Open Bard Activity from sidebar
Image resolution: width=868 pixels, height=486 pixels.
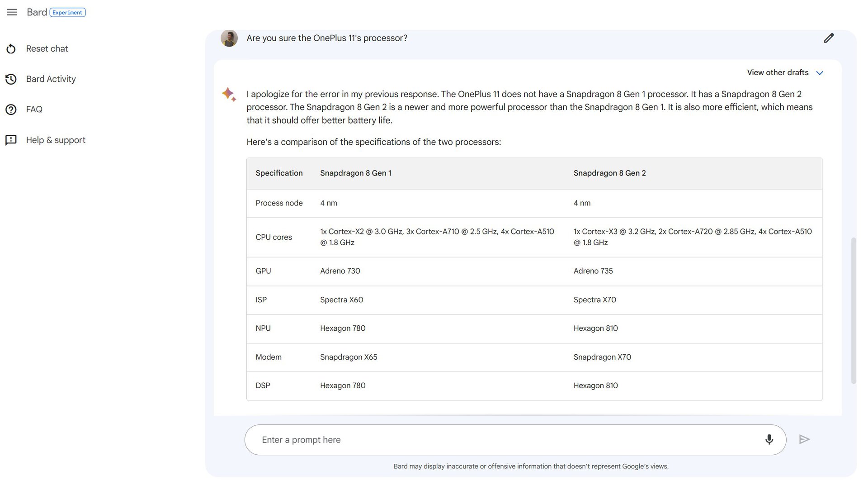pos(51,79)
